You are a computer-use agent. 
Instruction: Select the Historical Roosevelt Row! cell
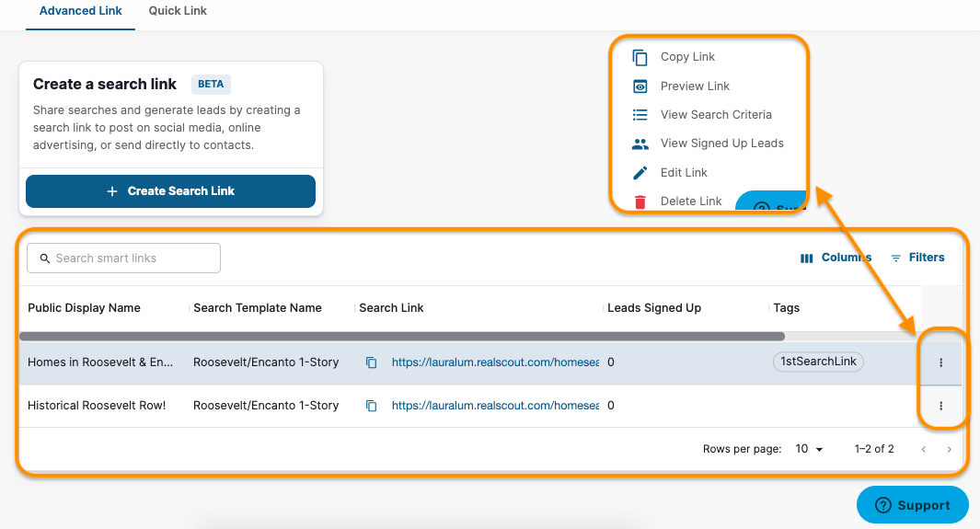pos(97,406)
